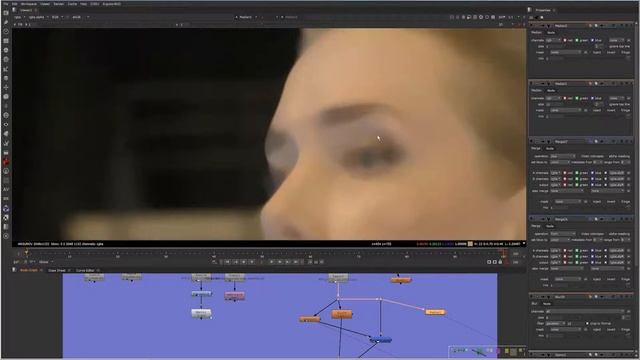The height and width of the screenshot is (360, 640).
Task: Open the operation dropdown in Merge16 panel
Action: click(x=562, y=234)
